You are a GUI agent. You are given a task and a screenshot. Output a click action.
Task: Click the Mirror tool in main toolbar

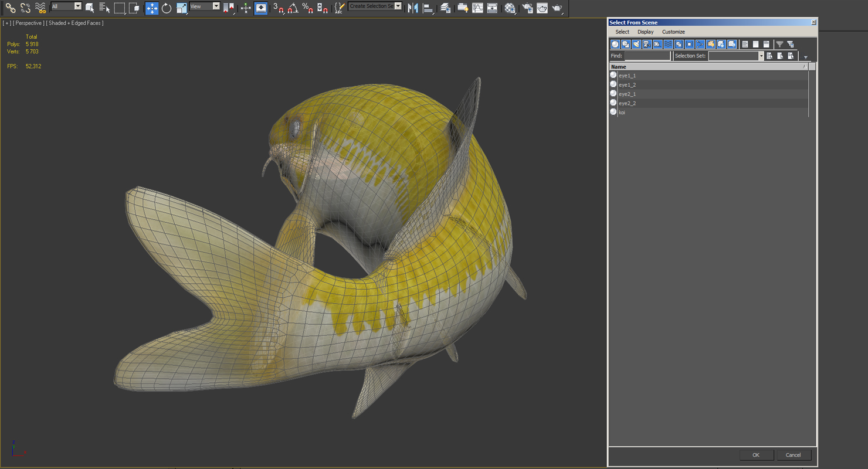[x=413, y=8]
